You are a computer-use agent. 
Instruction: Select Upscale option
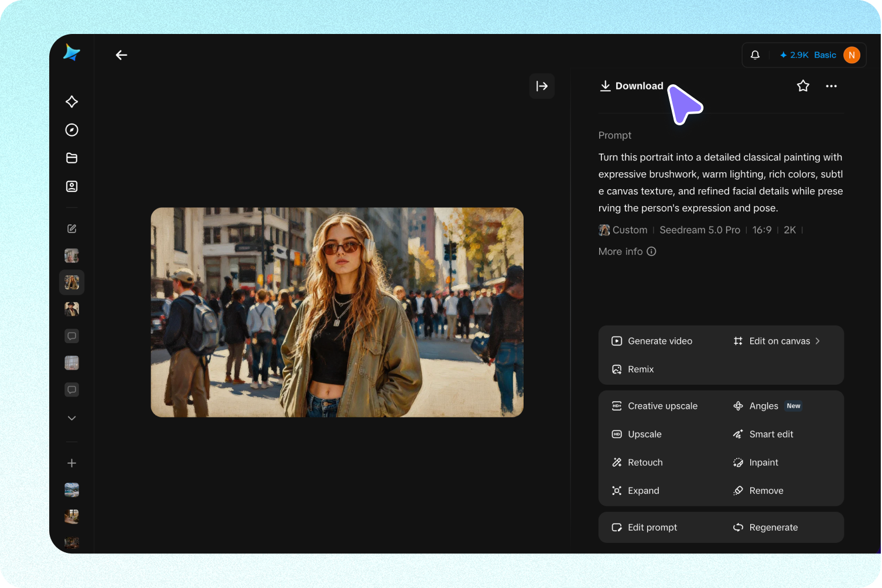point(637,434)
